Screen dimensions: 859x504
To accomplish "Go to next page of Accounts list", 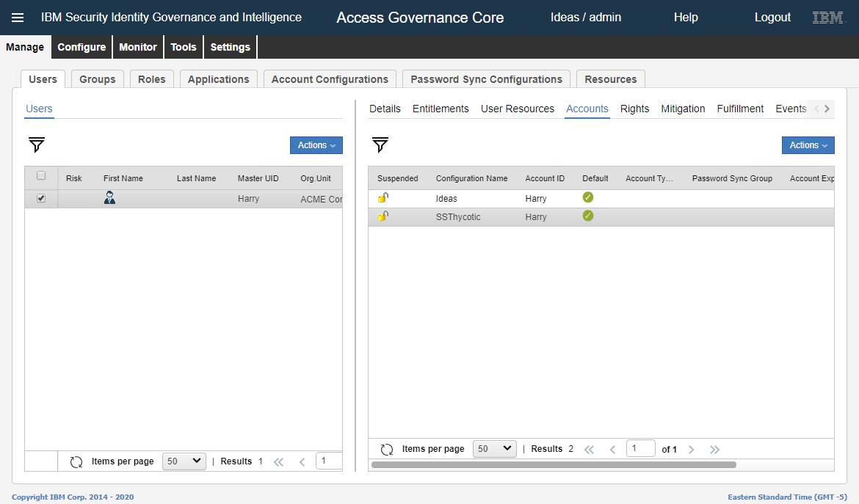I will pyautogui.click(x=692, y=449).
